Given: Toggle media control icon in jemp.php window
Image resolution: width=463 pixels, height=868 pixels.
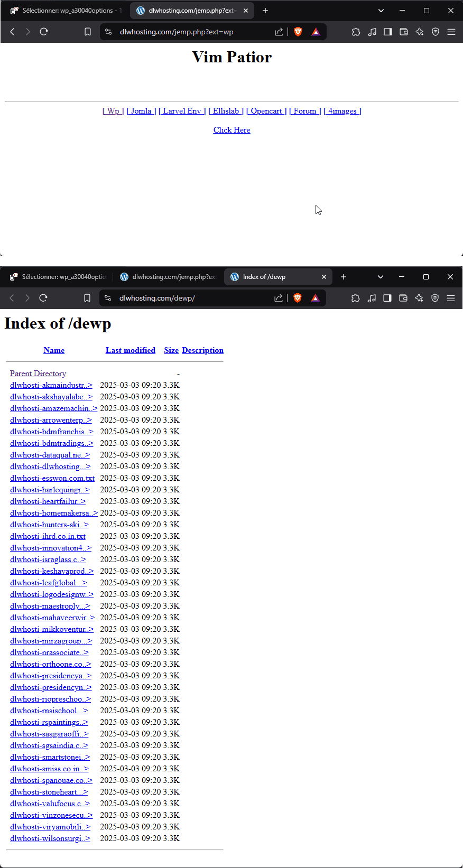Looking at the screenshot, I should [x=372, y=32].
